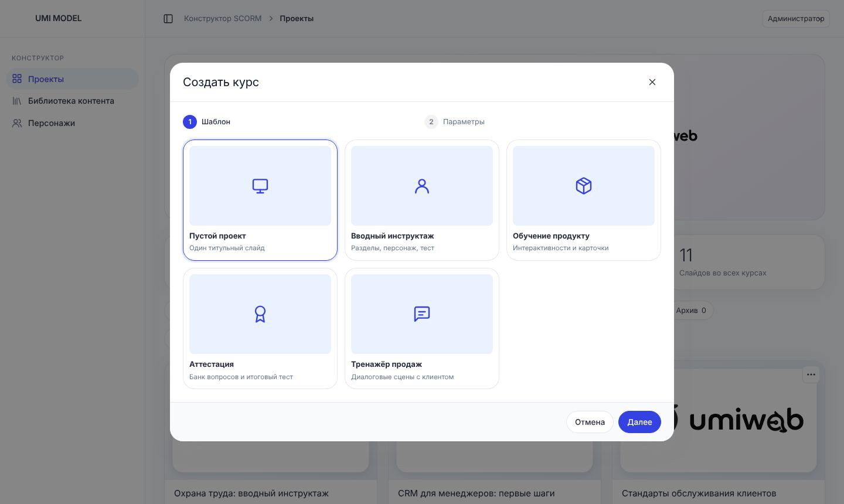Toggle the sidebar panel icon
This screenshot has height=504, width=844.
point(168,19)
